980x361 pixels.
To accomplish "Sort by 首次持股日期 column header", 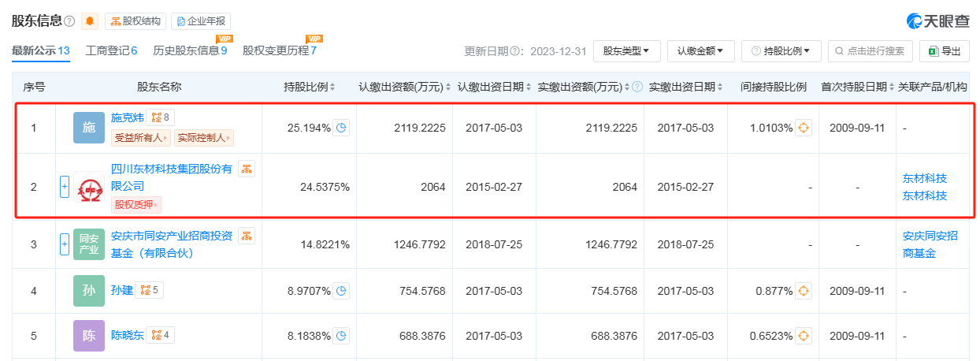I will pos(854,87).
